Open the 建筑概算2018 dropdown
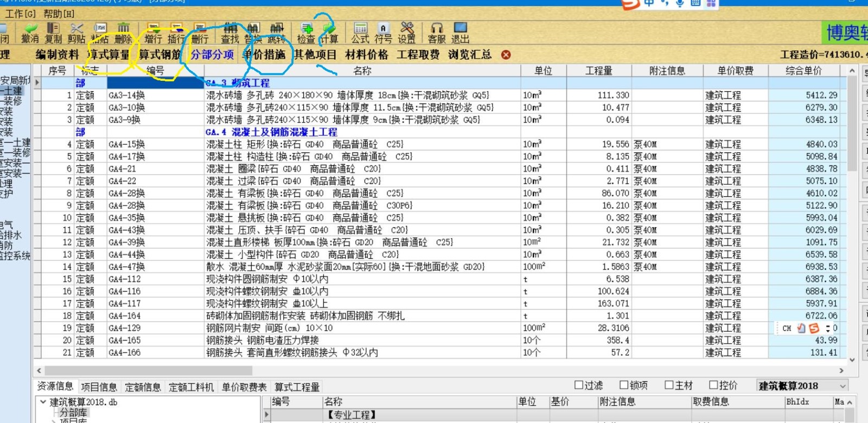The height and width of the screenshot is (423, 868). coord(802,386)
